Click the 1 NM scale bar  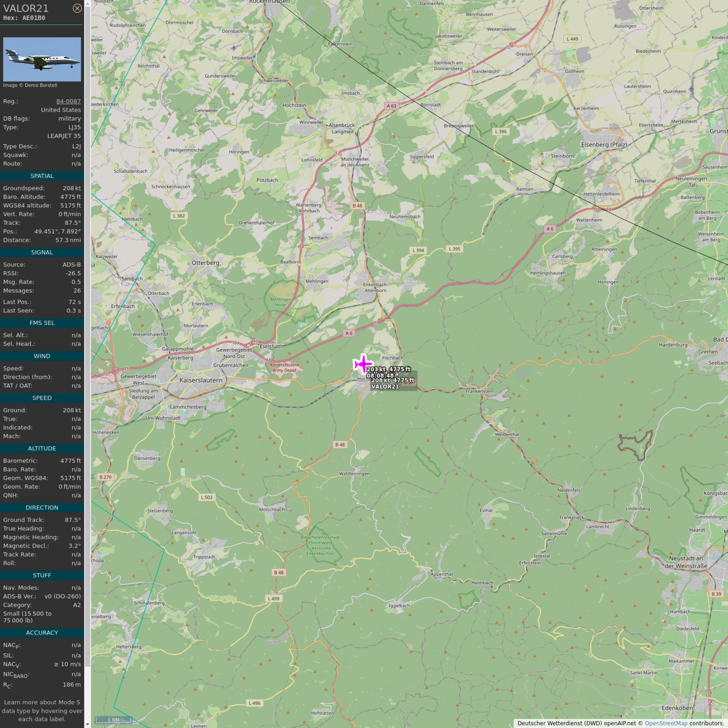[x=113, y=719]
